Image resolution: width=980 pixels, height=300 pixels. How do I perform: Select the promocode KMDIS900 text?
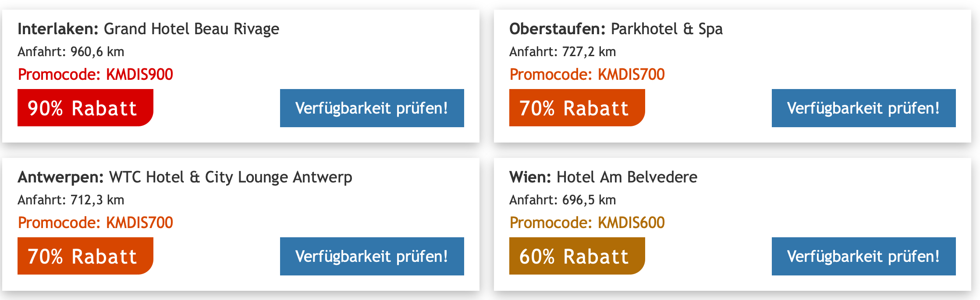point(139,75)
